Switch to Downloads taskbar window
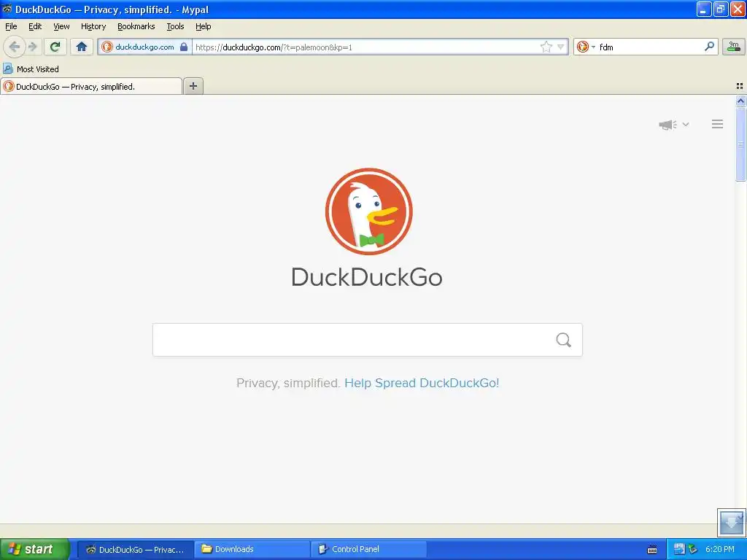 pyautogui.click(x=252, y=549)
